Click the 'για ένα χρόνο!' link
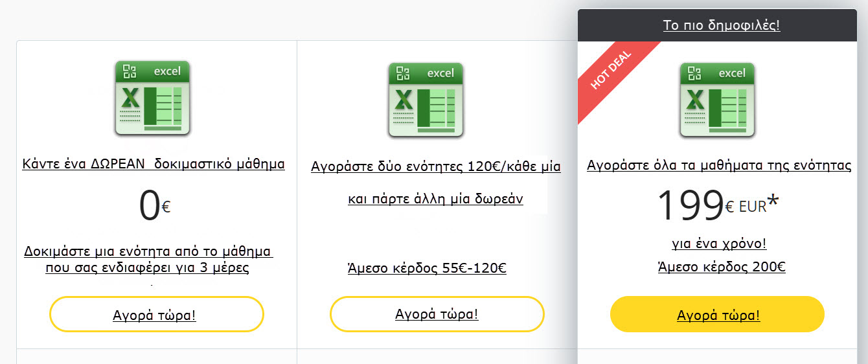This screenshot has width=868, height=364. coord(720,244)
